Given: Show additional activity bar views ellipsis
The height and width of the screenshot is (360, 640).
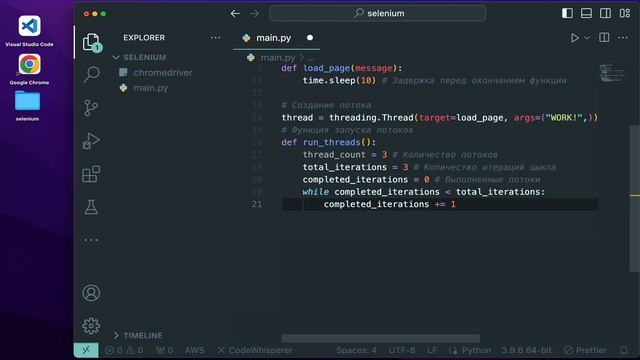Looking at the screenshot, I should point(91,240).
